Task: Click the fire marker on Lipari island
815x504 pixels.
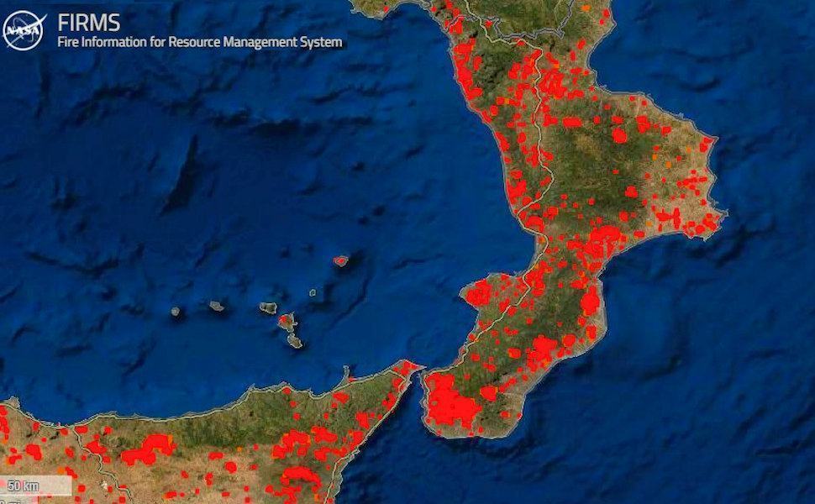Action: coord(287,321)
